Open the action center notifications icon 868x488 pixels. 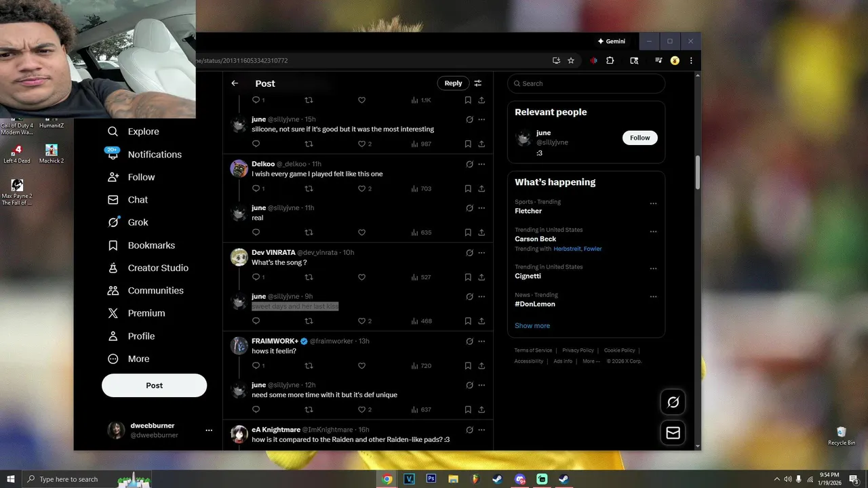coord(854,479)
